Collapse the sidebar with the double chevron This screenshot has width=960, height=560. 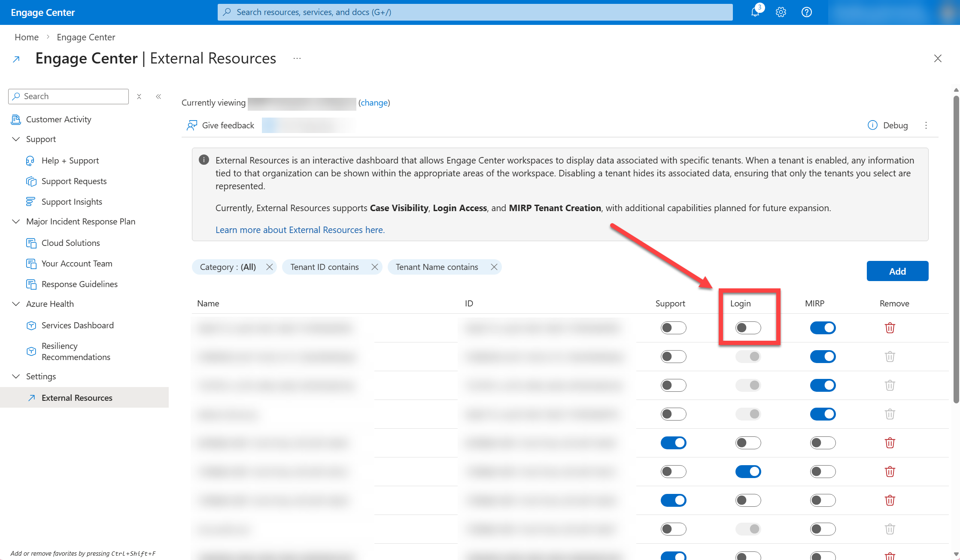coord(158,97)
